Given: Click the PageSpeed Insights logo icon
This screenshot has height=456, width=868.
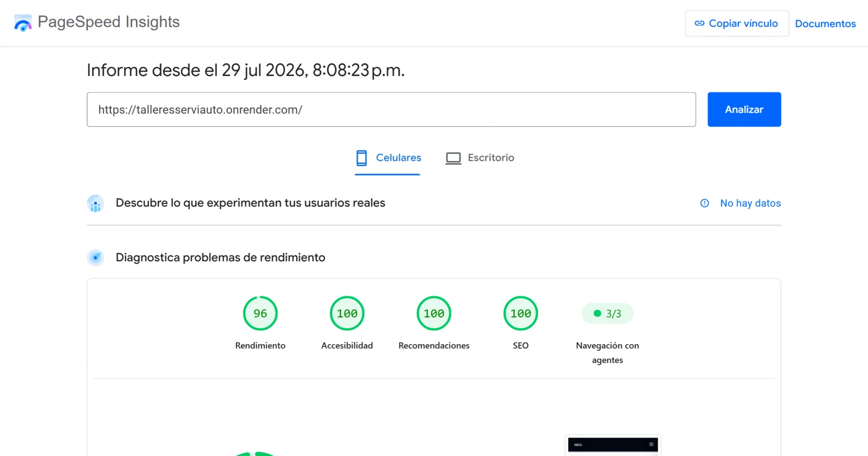Looking at the screenshot, I should [x=23, y=23].
